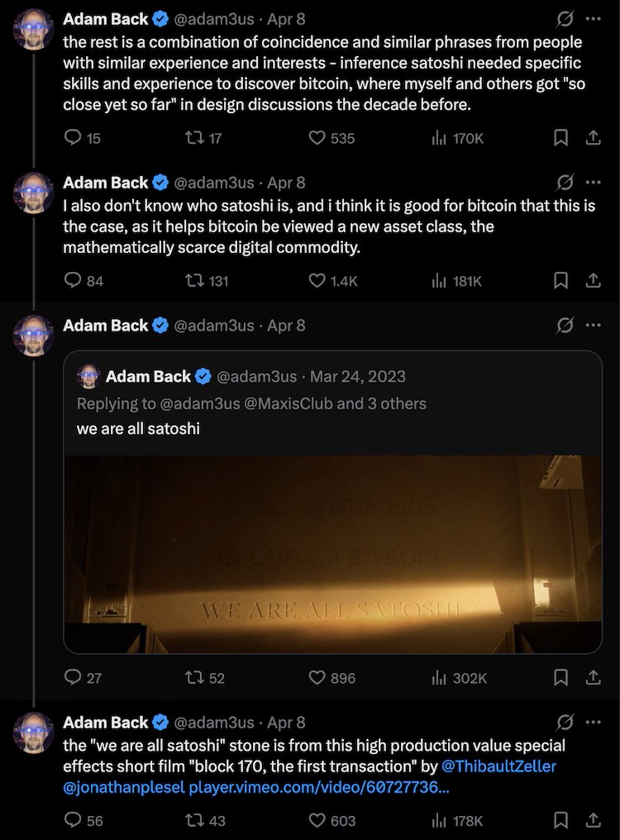
Task: Reply to the last tweet with 56 replies
Action: (x=73, y=821)
